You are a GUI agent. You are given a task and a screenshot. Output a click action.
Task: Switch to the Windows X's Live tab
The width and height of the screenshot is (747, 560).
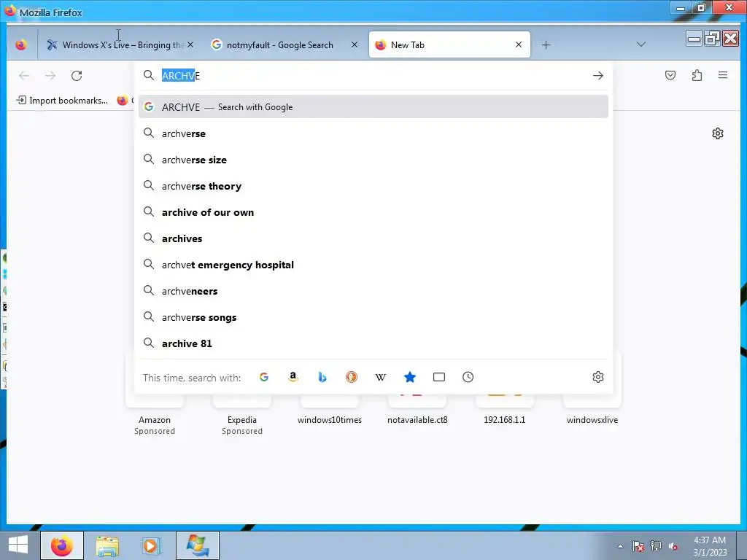119,44
